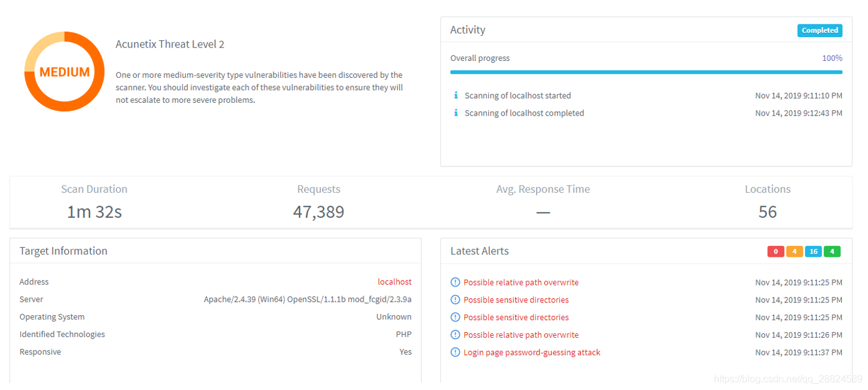Viewport: 868px width, 390px height.
Task: Click the red high-severity count badge
Action: [775, 251]
